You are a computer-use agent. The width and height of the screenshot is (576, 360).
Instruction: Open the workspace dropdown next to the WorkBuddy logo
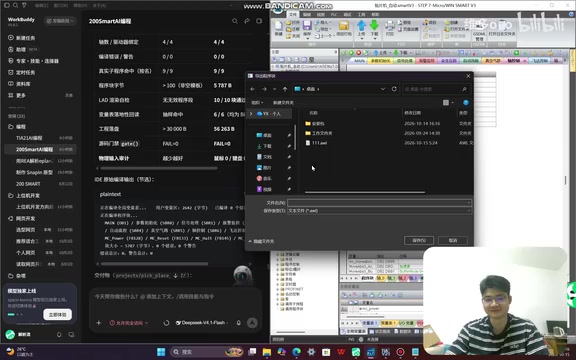(x=61, y=21)
